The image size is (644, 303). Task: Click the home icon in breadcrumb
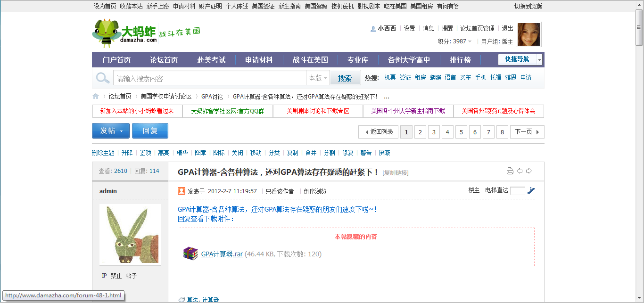point(96,96)
